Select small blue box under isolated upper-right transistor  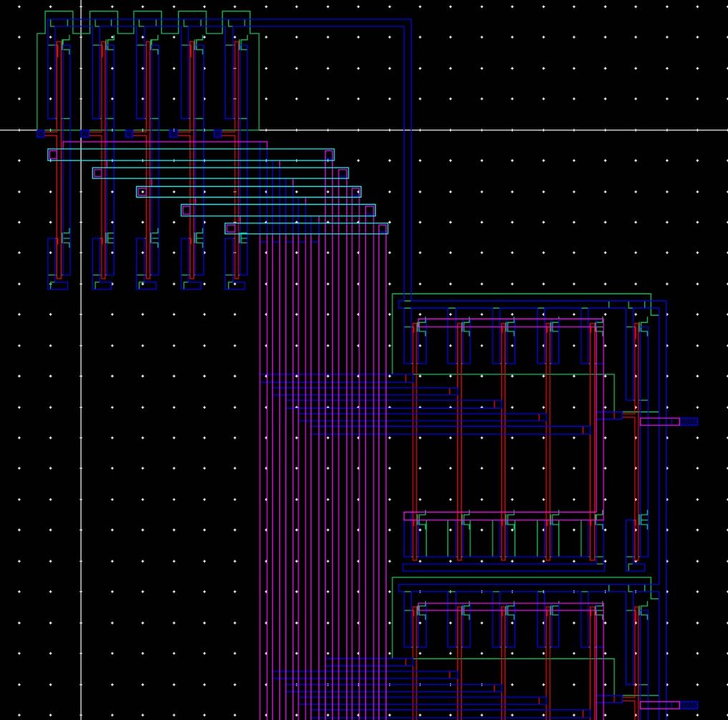tap(636, 568)
